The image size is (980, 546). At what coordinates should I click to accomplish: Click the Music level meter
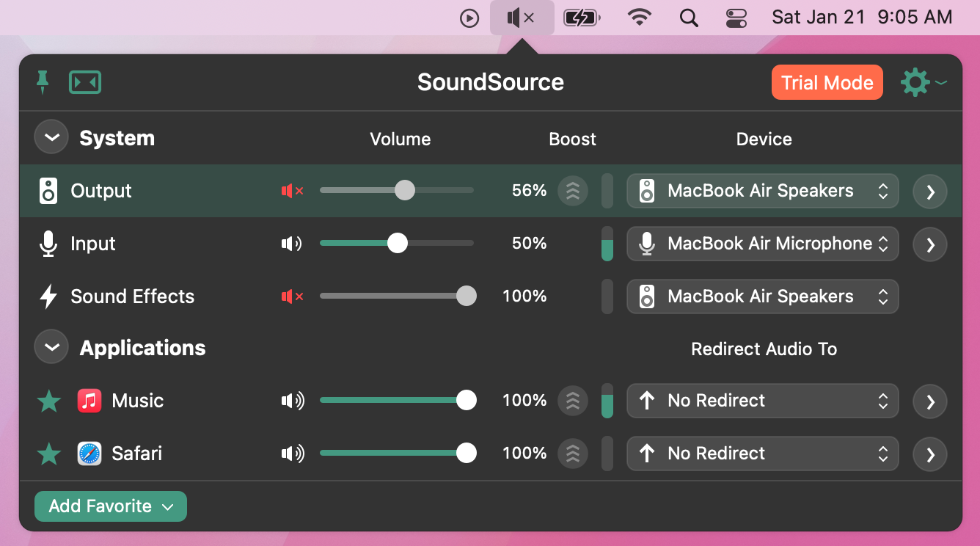click(607, 401)
